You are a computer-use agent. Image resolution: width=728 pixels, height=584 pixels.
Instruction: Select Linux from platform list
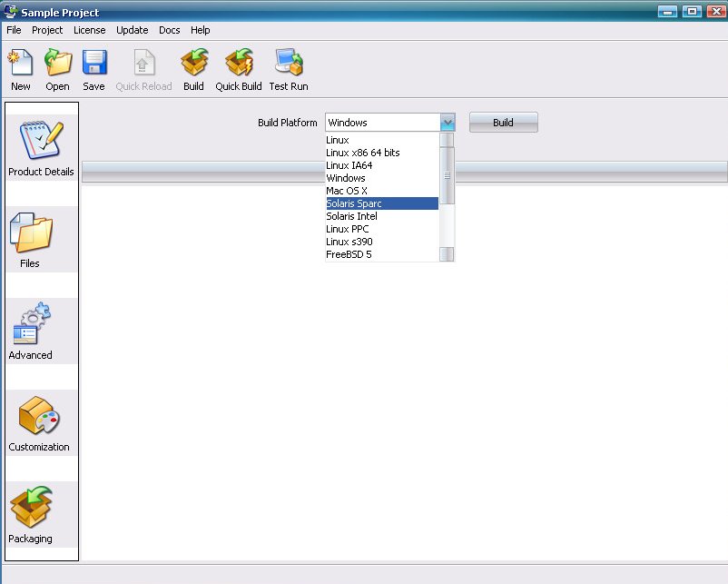pyautogui.click(x=381, y=140)
